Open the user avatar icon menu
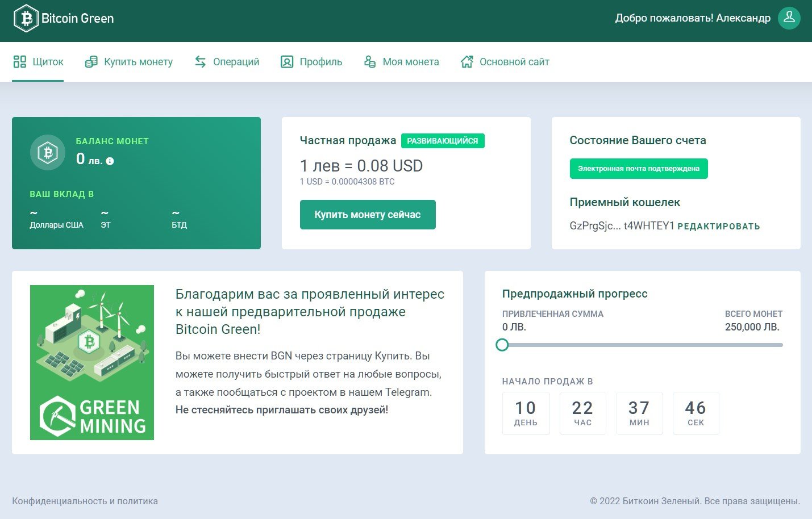The image size is (812, 519). coord(789,18)
